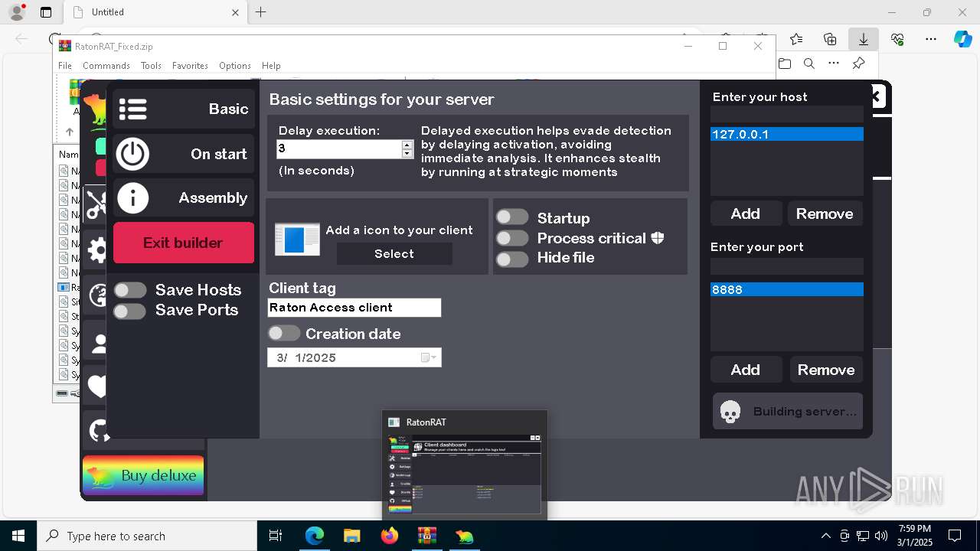Click the heart icon in RatonRAT sidebar
The width and height of the screenshot is (980, 551).
click(96, 386)
